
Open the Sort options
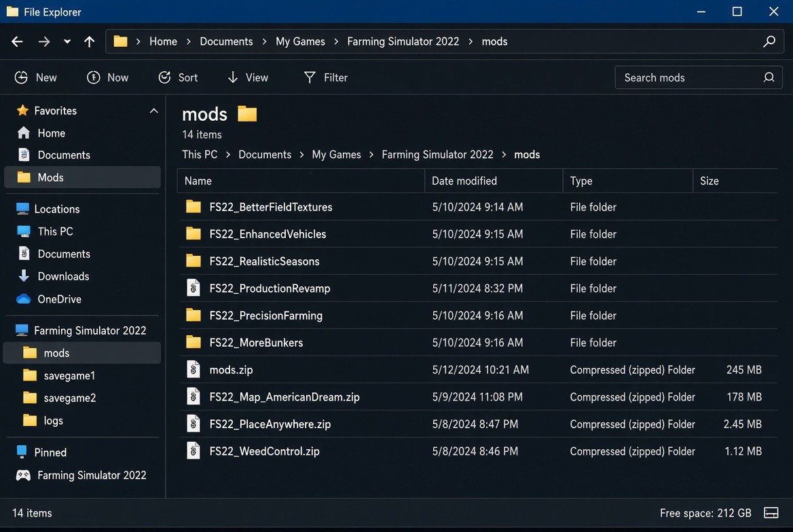177,77
